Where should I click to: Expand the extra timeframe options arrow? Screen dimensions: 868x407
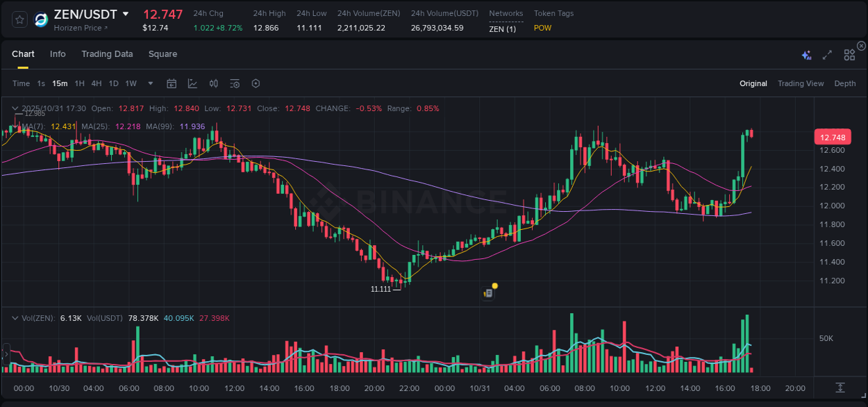[149, 83]
